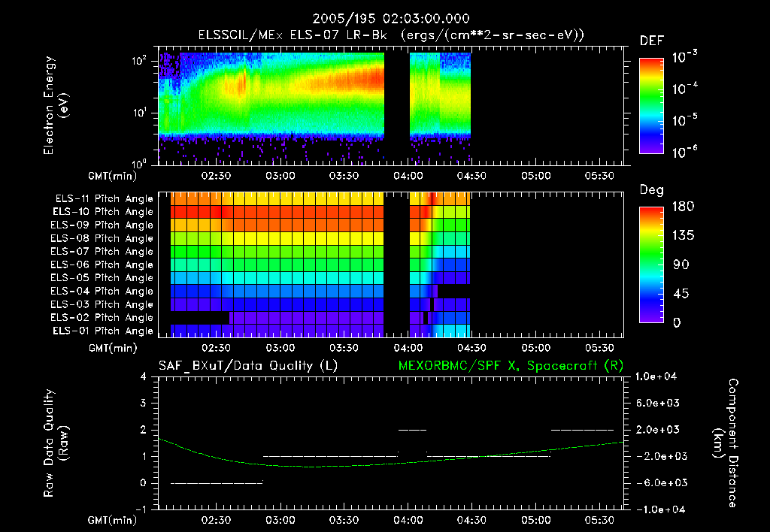Click the 90 tick on Deg scale
This screenshot has height=532, width=770.
coord(681,264)
